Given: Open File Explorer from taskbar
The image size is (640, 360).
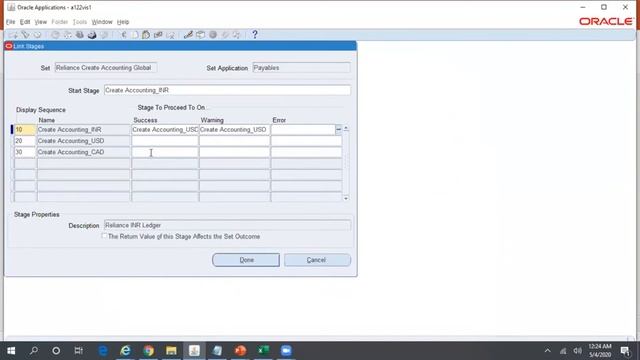Looking at the screenshot, I should 171,351.
